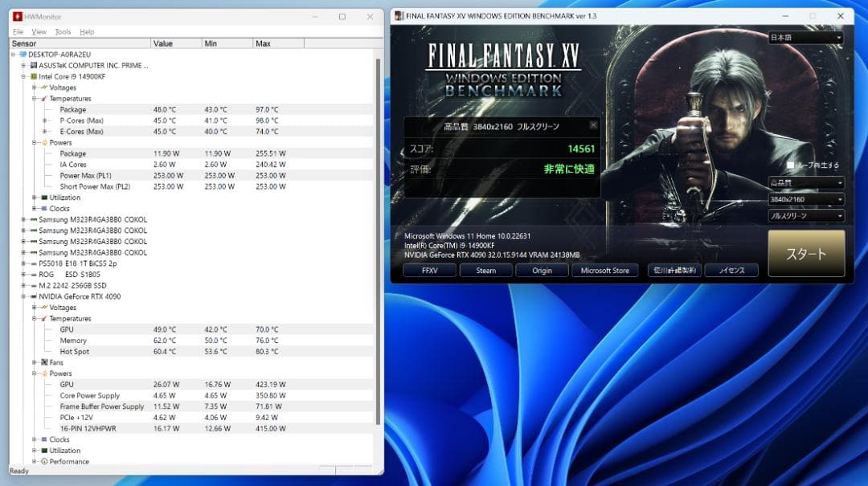Expand the Performance tree node in HWMonitor
The height and width of the screenshot is (486, 868).
click(x=34, y=461)
